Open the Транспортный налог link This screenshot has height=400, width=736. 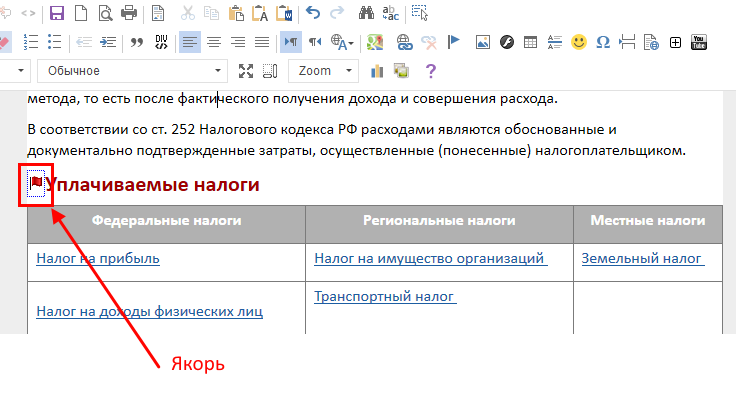pos(385,296)
